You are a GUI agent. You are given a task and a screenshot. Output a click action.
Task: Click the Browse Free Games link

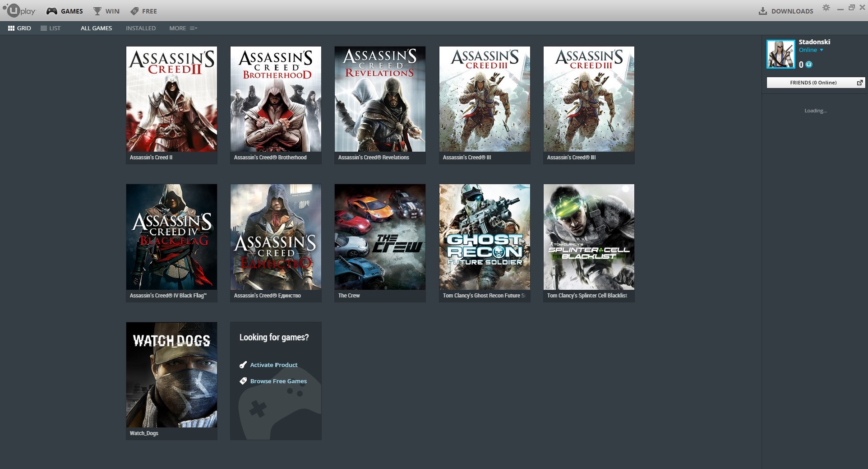pos(278,381)
